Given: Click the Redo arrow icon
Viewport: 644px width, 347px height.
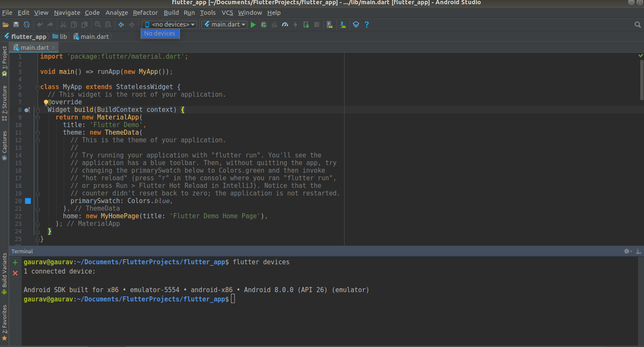Looking at the screenshot, I should (50, 24).
